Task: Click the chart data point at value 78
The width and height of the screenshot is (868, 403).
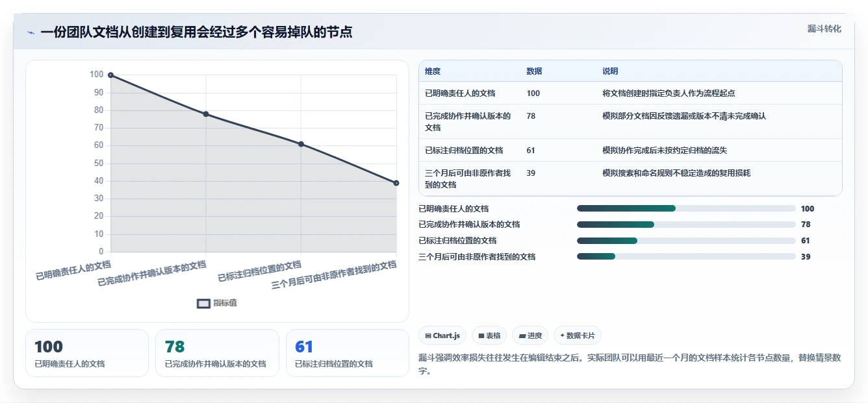Action: click(206, 114)
